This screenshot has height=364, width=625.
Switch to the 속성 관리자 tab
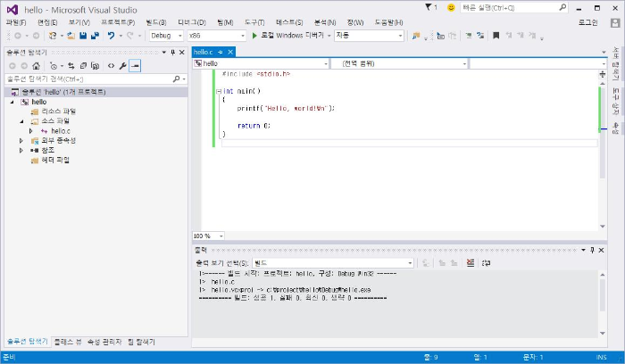104,342
